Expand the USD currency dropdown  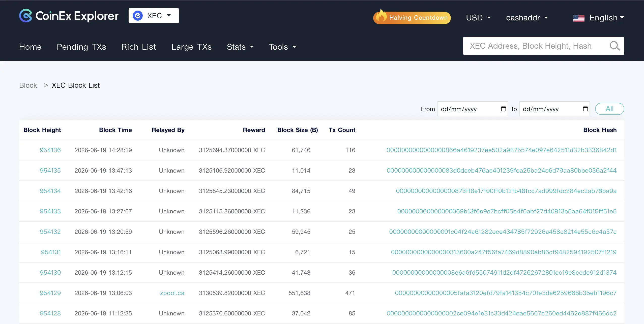478,18
